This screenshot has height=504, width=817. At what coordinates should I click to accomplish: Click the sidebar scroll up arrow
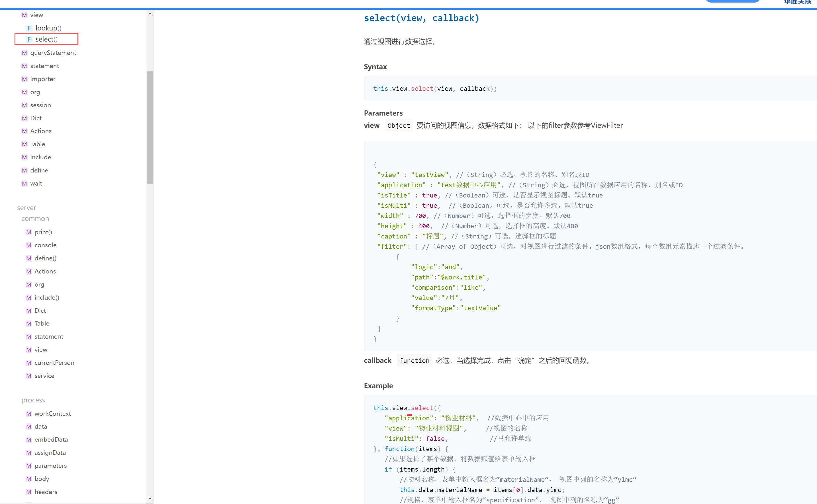pos(150,14)
